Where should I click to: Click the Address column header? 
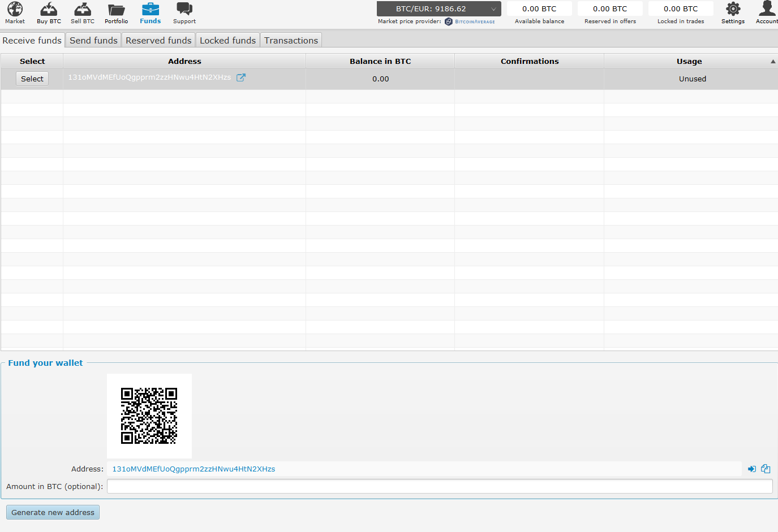(184, 61)
